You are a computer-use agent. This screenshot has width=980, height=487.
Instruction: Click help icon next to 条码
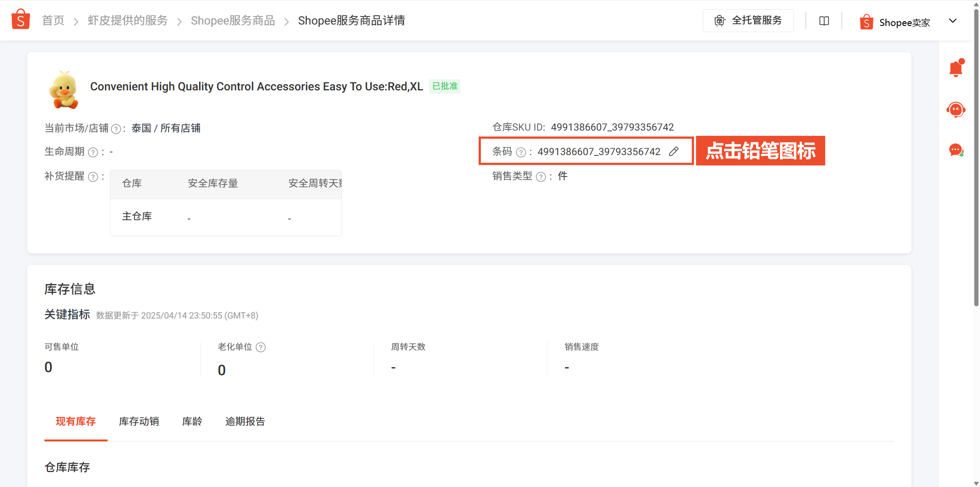(521, 153)
